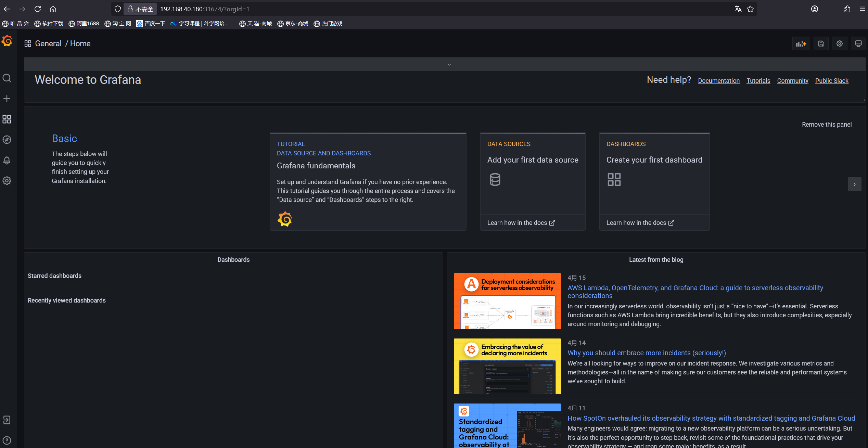The width and height of the screenshot is (868, 448).
Task: Click the sign out icon in sidebar
Action: (x=7, y=420)
